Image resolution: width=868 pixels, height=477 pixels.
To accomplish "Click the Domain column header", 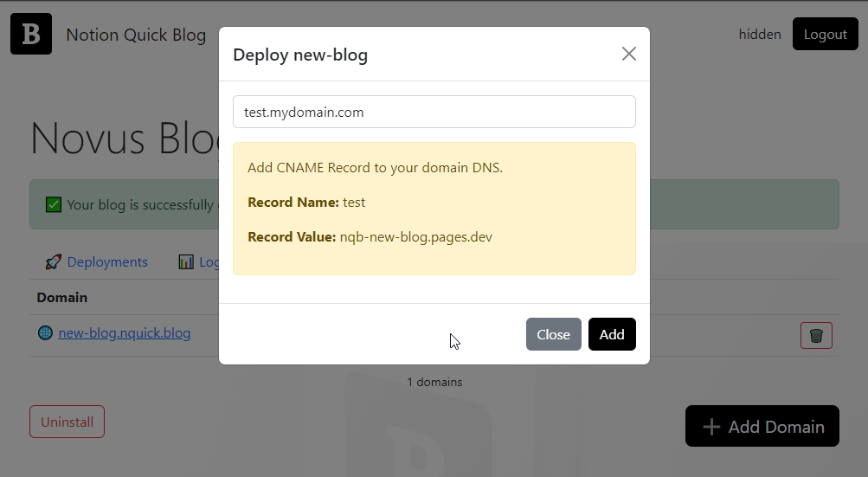I will (62, 297).
